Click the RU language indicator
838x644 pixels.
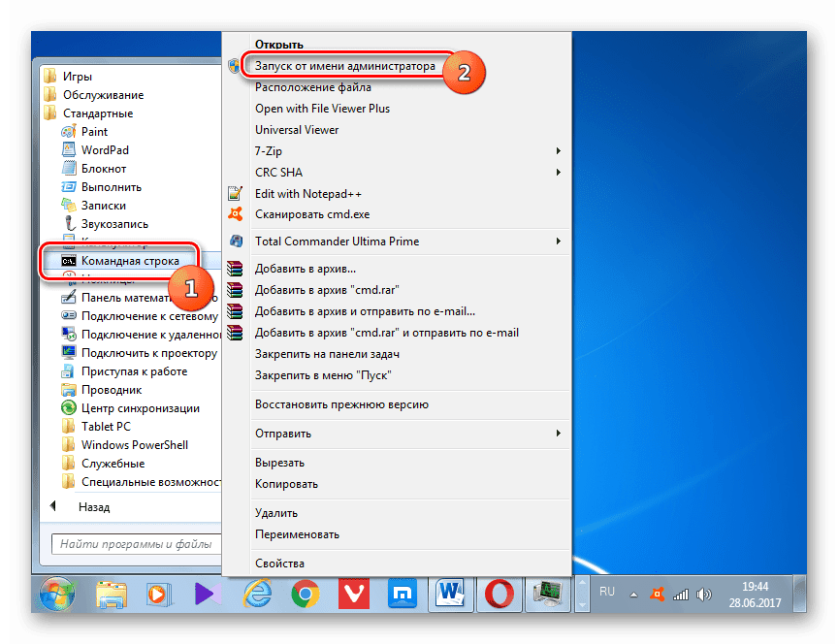pos(606,592)
